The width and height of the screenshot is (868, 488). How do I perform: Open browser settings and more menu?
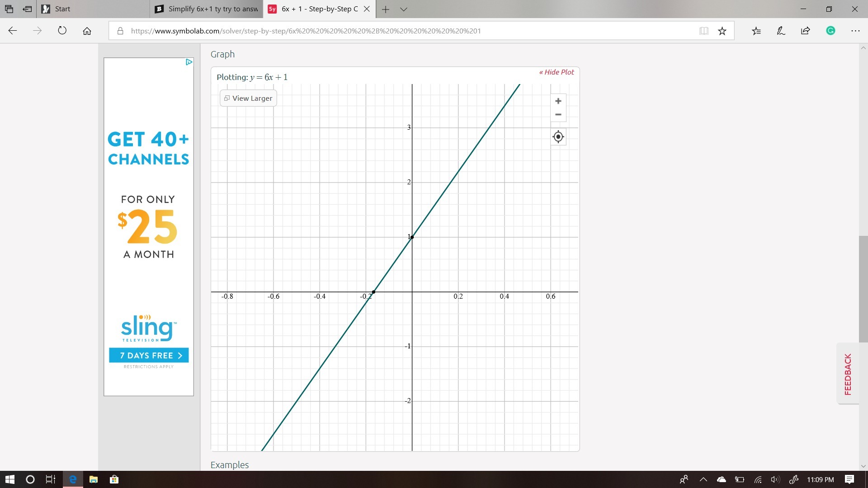[855, 31]
